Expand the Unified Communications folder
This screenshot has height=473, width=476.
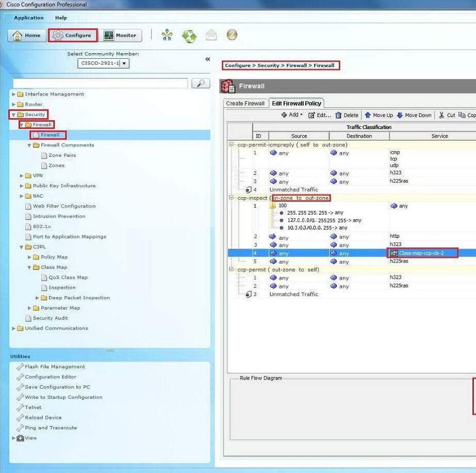click(x=13, y=329)
